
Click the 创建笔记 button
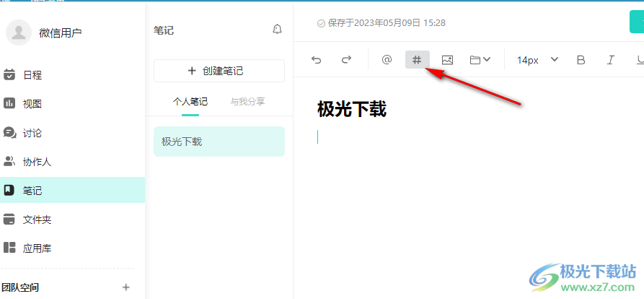click(x=219, y=71)
